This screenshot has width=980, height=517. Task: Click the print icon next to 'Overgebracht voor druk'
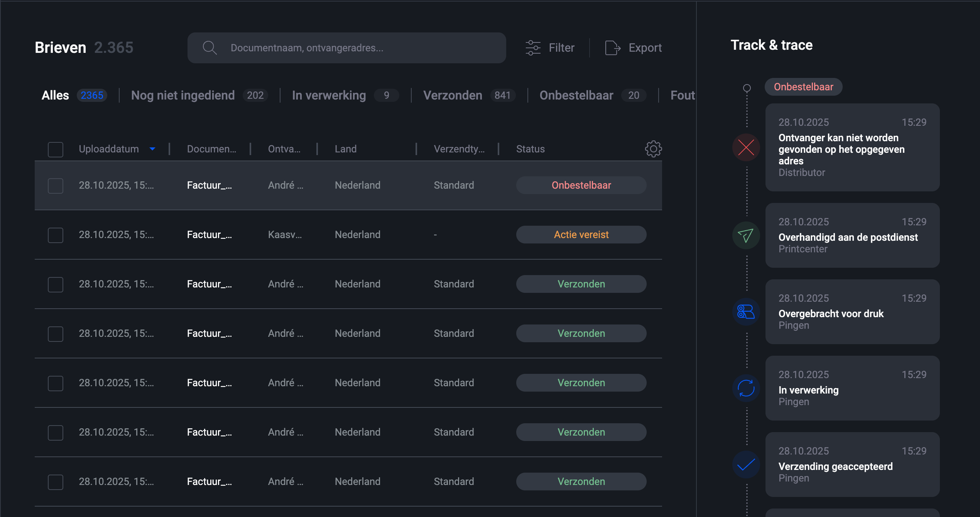[745, 311]
